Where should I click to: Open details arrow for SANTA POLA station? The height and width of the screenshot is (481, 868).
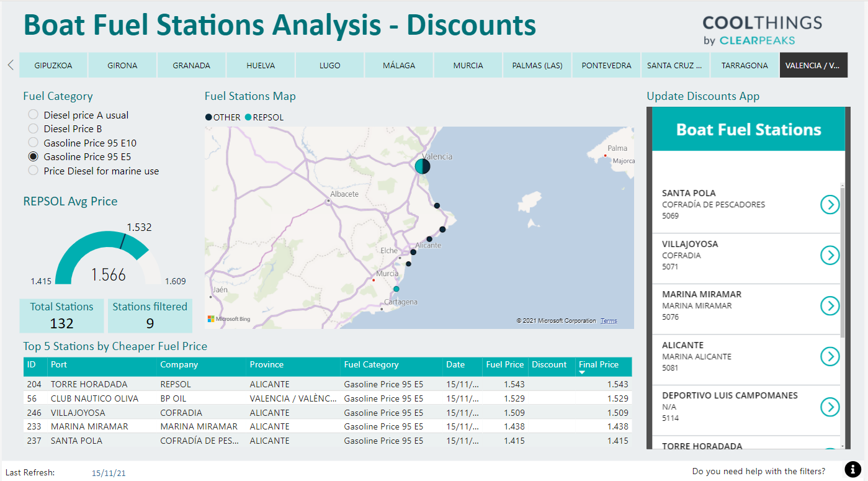(x=830, y=204)
